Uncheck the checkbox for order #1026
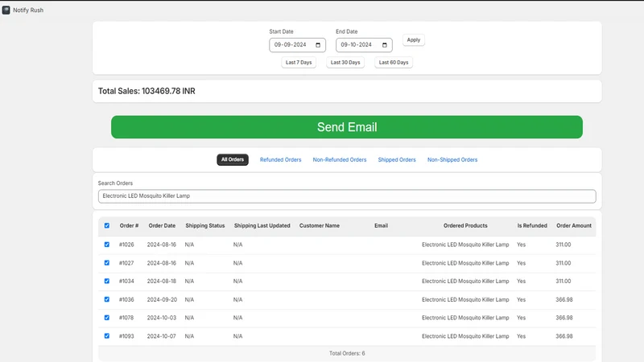This screenshot has width=644, height=362. [107, 245]
